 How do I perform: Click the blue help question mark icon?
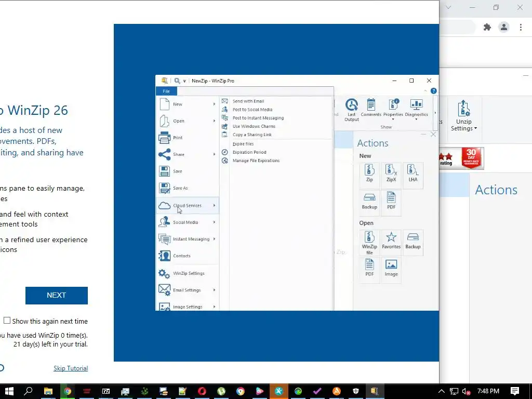coord(433,91)
